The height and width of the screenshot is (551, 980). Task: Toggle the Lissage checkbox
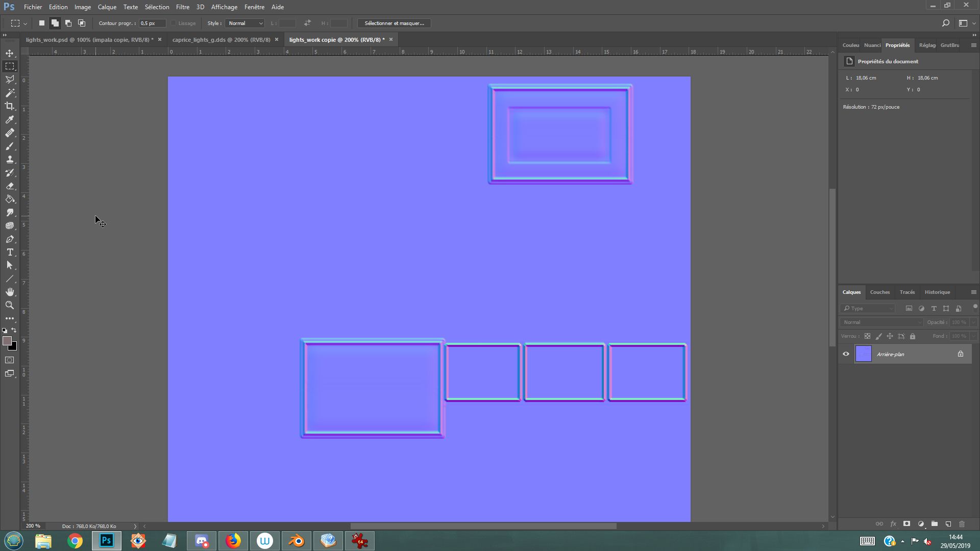tap(174, 23)
